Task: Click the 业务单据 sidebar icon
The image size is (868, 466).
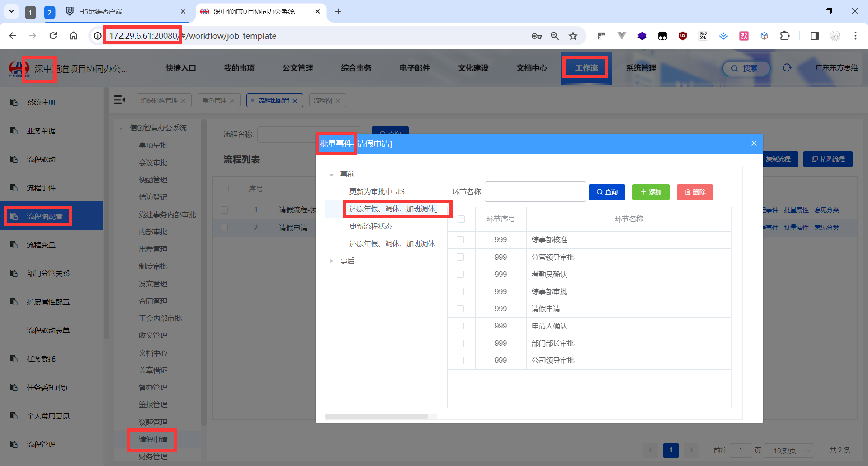Action: 14,131
